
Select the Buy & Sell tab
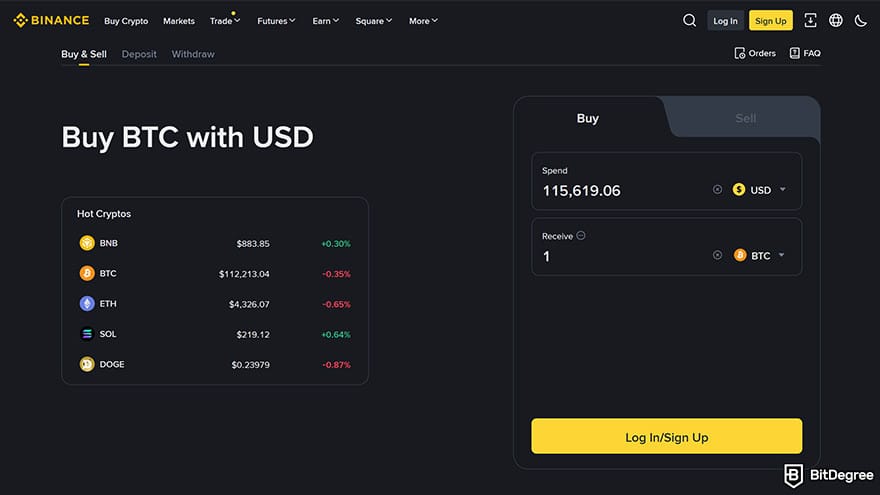click(x=84, y=54)
